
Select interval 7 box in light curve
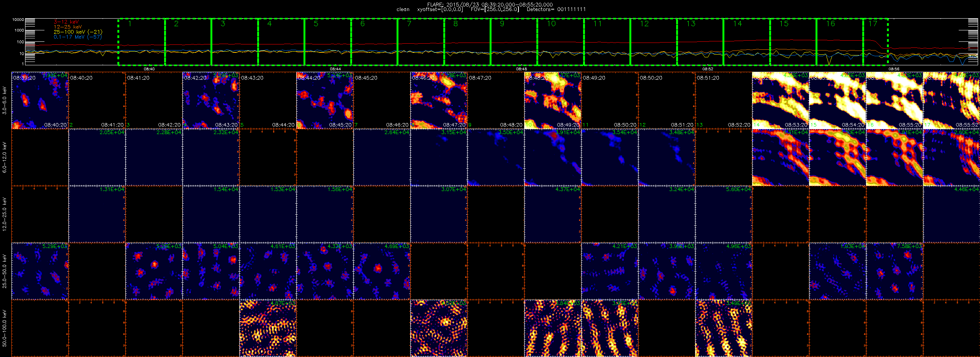421,42
